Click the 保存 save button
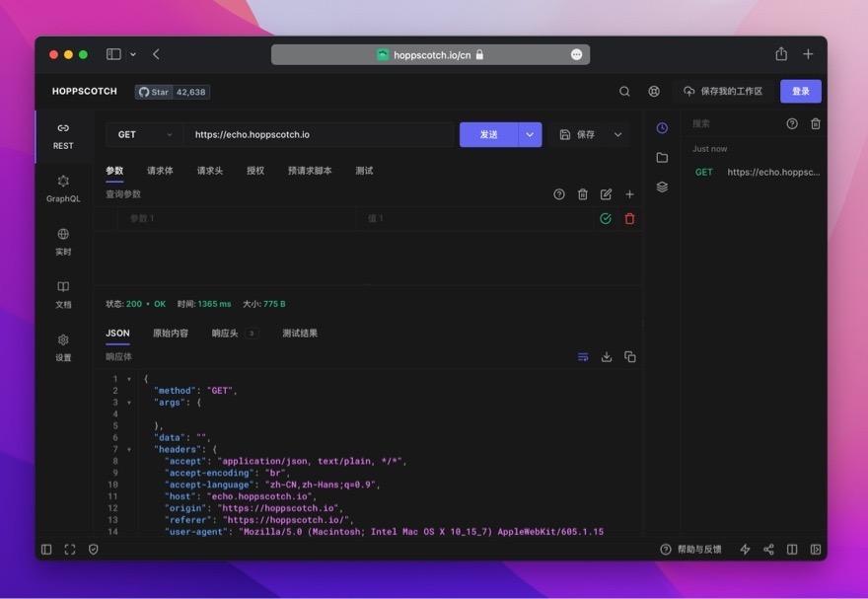868x599 pixels. pos(577,134)
